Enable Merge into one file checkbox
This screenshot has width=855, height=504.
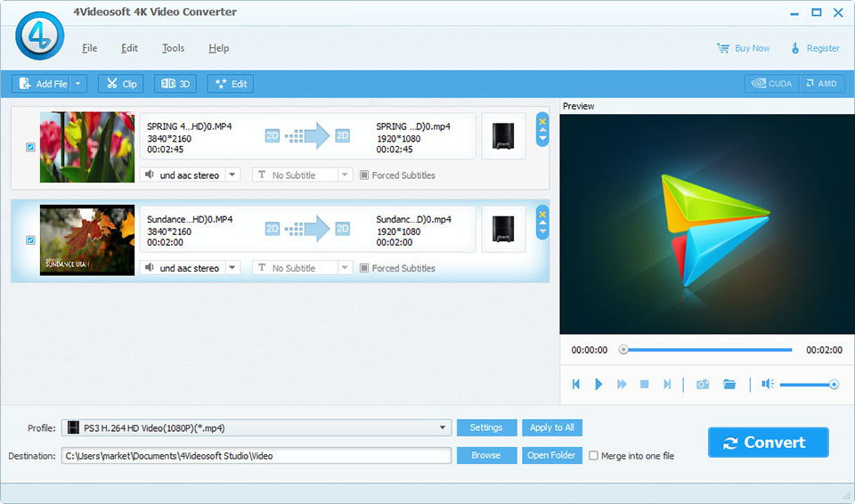pos(593,455)
